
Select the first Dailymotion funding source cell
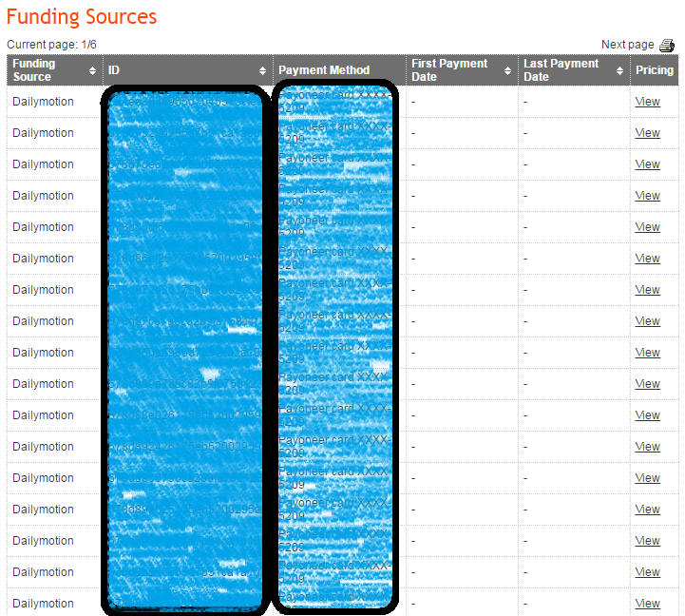tap(43, 102)
